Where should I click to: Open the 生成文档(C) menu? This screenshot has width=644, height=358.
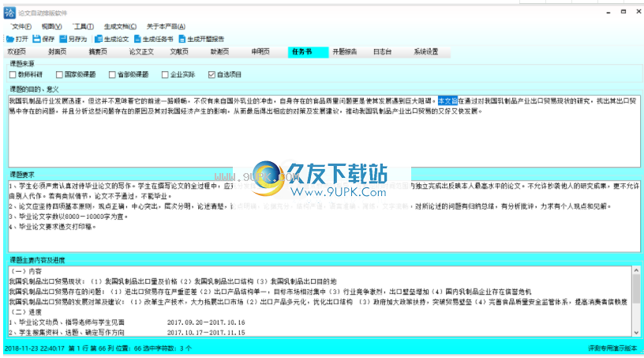[x=120, y=26]
